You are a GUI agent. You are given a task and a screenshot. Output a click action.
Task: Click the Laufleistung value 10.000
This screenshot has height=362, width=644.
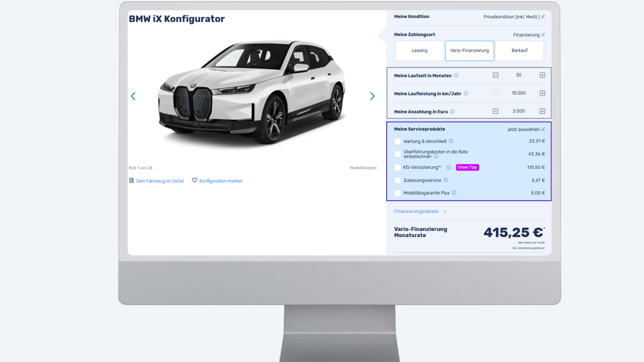pos(519,93)
